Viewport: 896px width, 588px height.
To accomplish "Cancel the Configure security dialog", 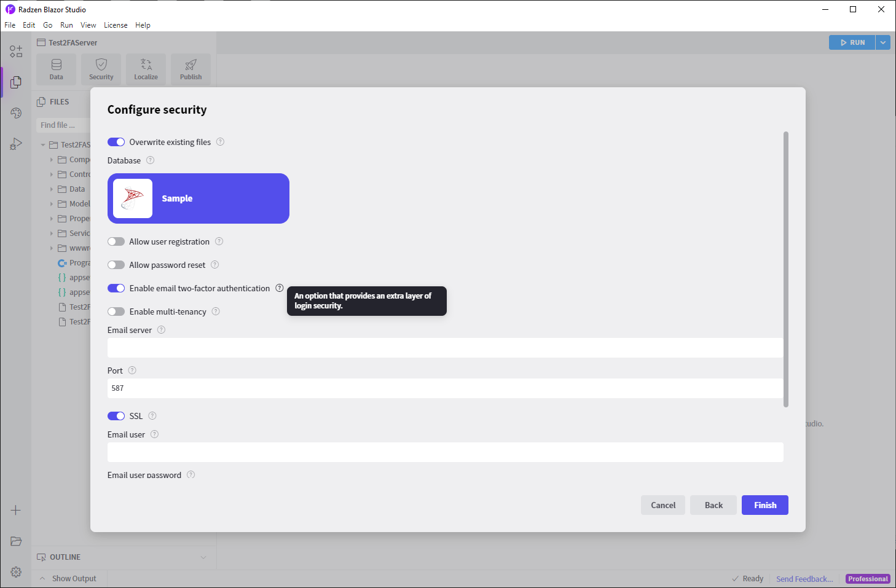I will click(x=663, y=505).
